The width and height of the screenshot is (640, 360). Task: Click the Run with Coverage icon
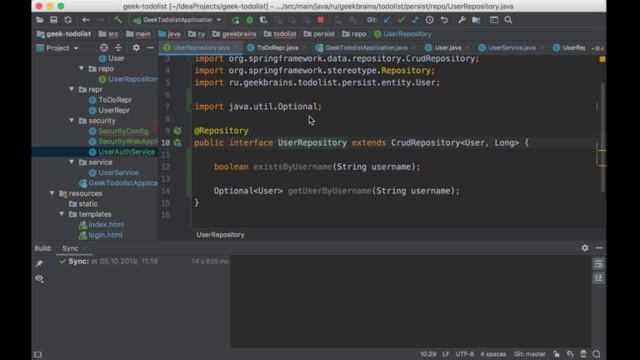(264, 20)
